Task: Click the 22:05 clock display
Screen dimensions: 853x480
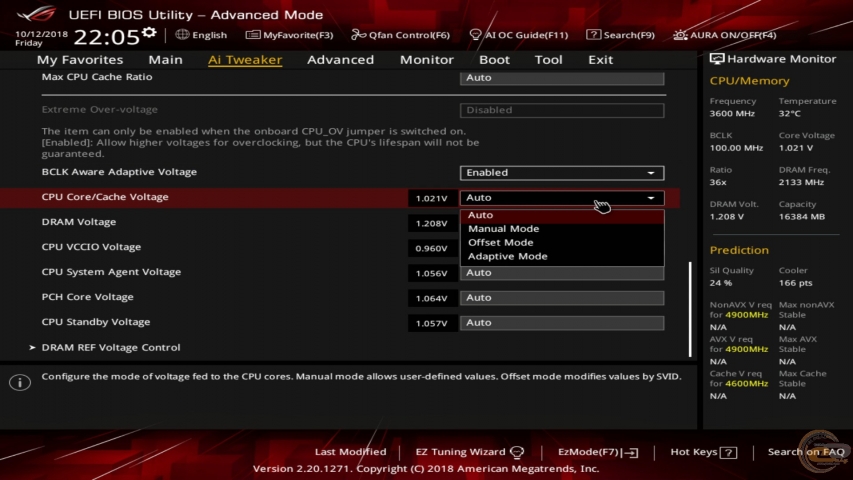Action: tap(107, 37)
